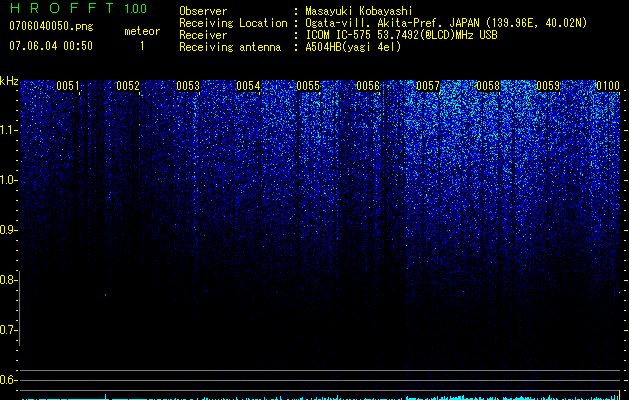Click the 0100 time marker
The image size is (629, 400).
pyautogui.click(x=608, y=86)
